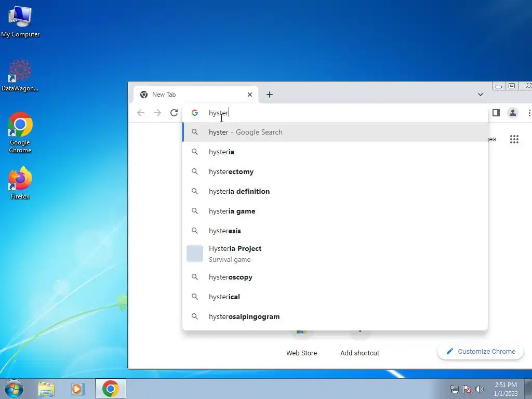Choose the 'hysteria game' suggestion

click(x=335, y=211)
